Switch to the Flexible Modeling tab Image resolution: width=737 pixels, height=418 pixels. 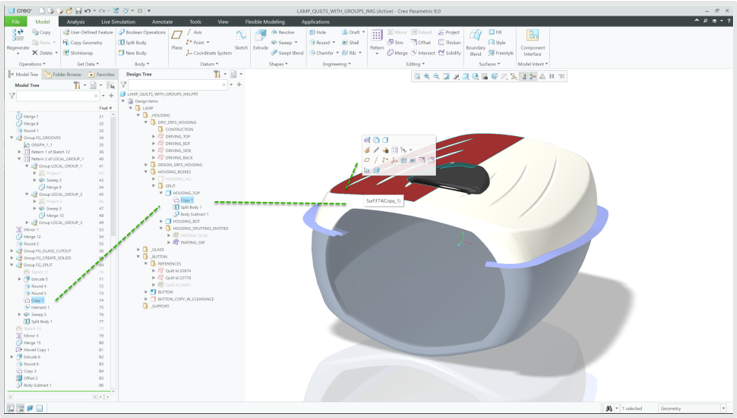coord(264,21)
